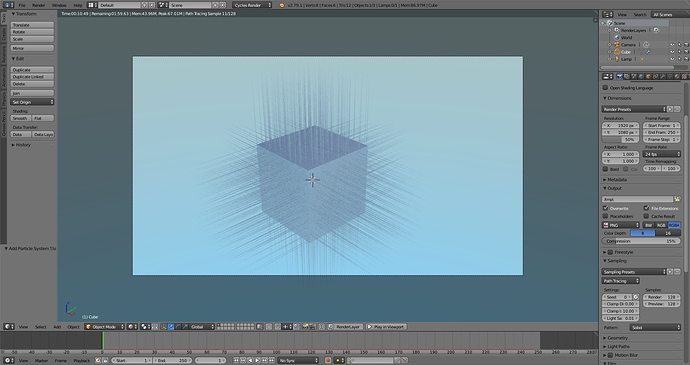Image resolution: width=690 pixels, height=365 pixels.
Task: Open the Object Mode dropdown
Action: [x=104, y=327]
